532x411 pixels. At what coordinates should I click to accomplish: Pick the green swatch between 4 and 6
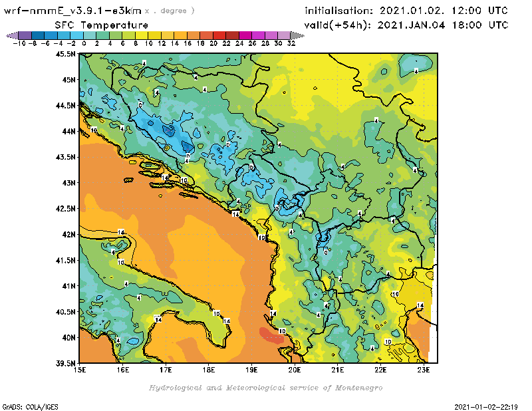(x=116, y=35)
